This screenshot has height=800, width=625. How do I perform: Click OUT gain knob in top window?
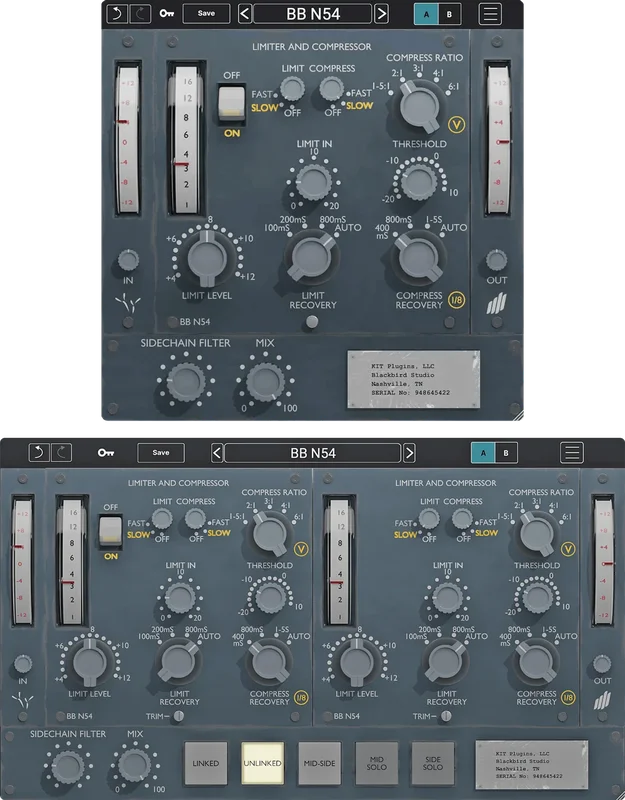[496, 260]
